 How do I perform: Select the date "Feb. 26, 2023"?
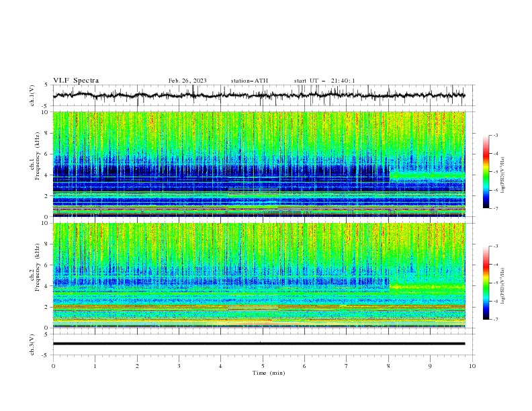tap(187, 81)
